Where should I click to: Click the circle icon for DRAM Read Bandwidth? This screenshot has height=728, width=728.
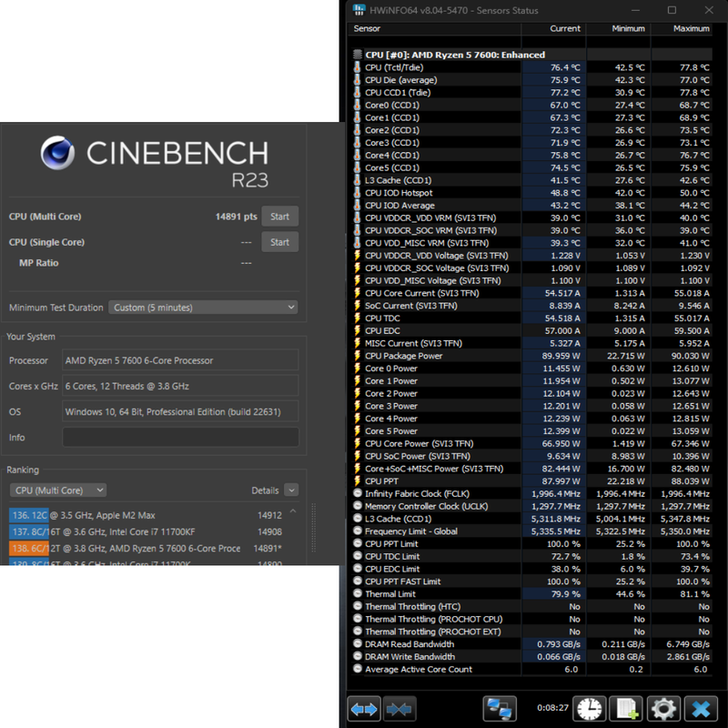click(x=358, y=644)
